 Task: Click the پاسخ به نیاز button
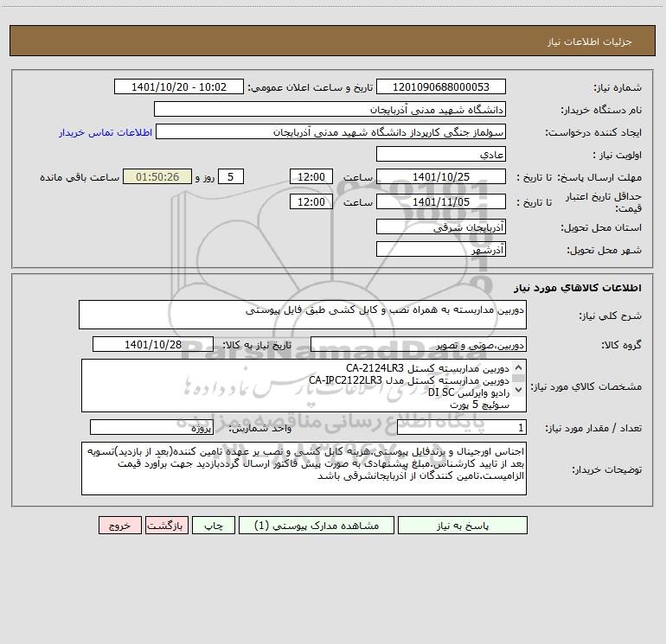point(462,525)
